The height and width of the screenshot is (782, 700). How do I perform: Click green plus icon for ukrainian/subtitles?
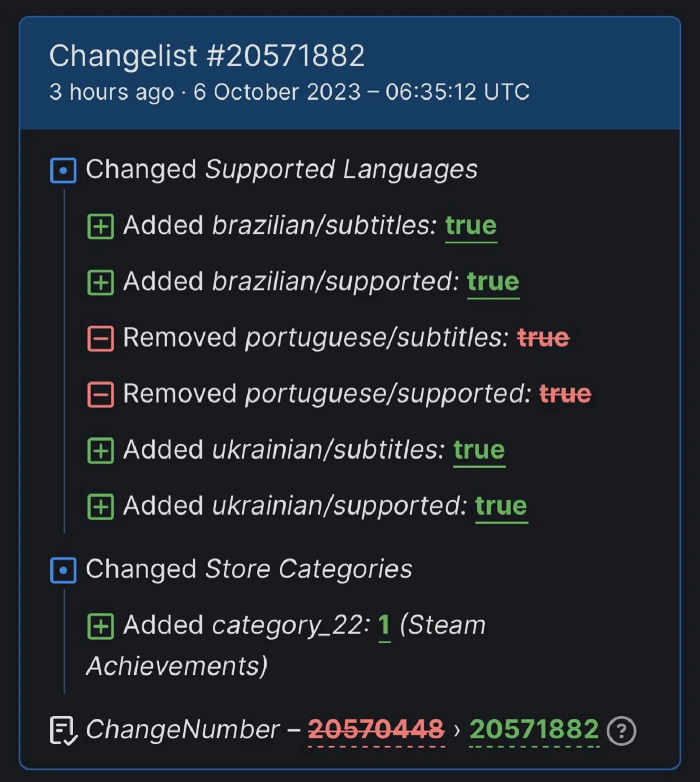point(100,451)
